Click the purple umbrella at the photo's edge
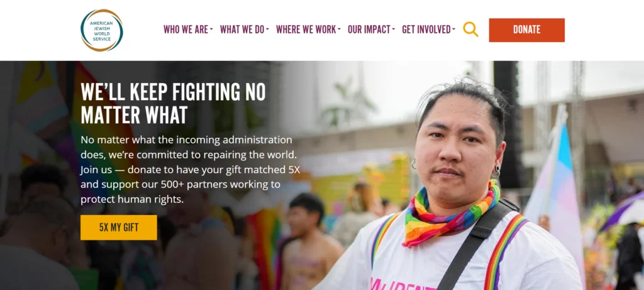Screen dimensions: 644x290 pos(622,211)
